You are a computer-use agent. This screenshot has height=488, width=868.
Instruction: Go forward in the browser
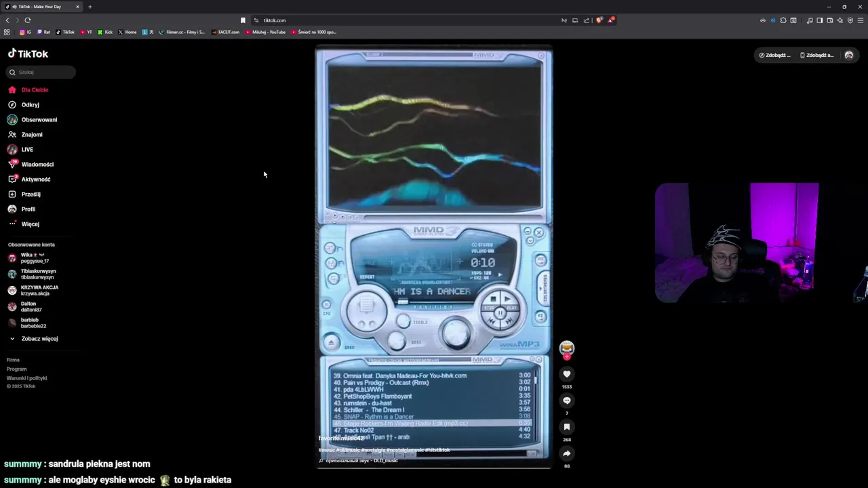17,20
